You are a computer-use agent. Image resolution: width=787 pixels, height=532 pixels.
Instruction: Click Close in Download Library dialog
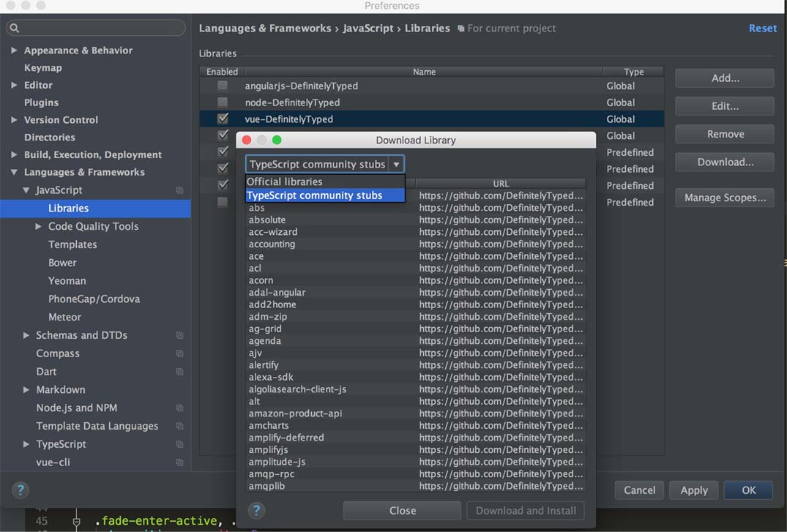tap(402, 511)
